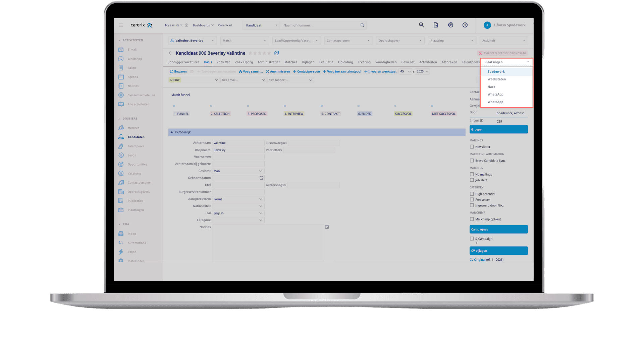Click the third rating star
Viewport: 644px width, 362px height.
[260, 53]
